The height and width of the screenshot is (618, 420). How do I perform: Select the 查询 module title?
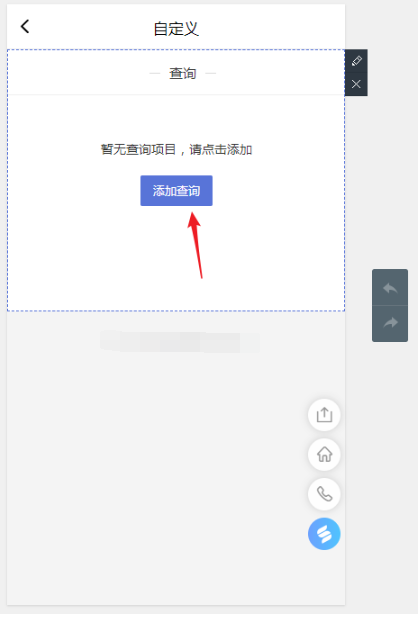click(x=182, y=73)
